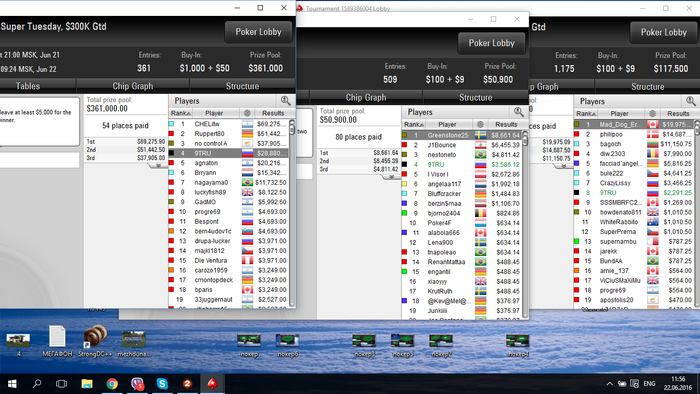Select the mezhduna... desktop image

[133, 344]
